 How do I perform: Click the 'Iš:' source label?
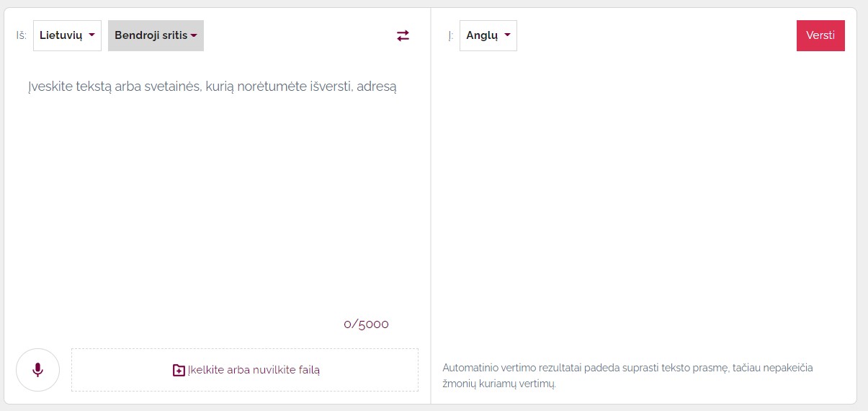[x=22, y=35]
